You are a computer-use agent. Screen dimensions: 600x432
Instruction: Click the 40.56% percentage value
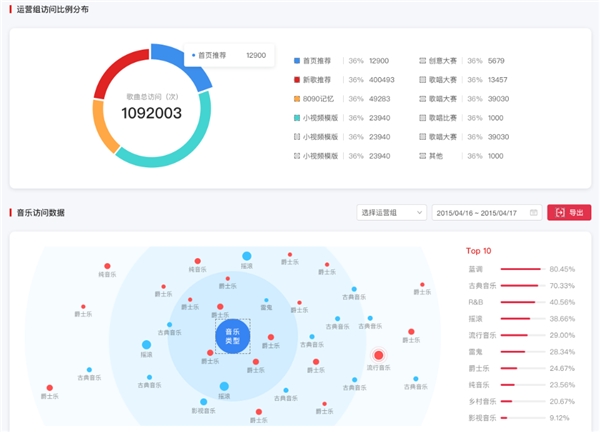562,302
